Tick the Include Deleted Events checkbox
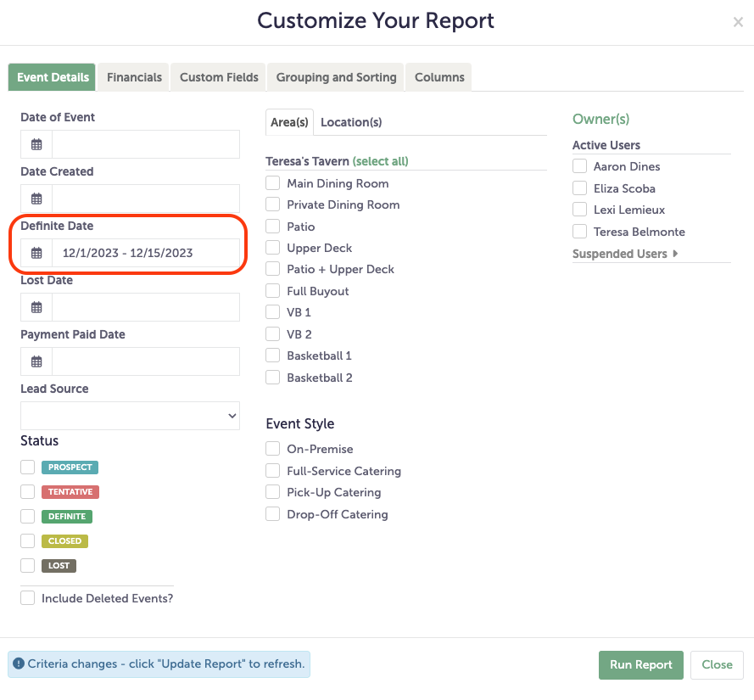This screenshot has height=700, width=754. click(28, 598)
